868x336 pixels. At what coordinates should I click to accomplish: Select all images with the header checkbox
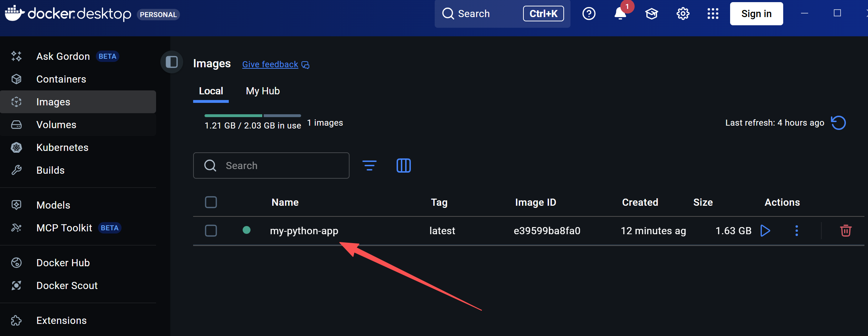(x=211, y=202)
